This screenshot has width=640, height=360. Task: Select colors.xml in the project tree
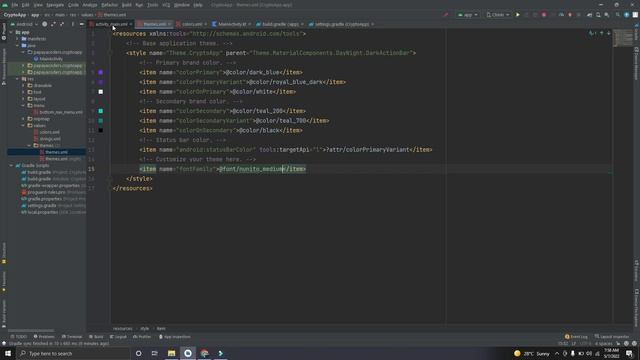pos(47,132)
